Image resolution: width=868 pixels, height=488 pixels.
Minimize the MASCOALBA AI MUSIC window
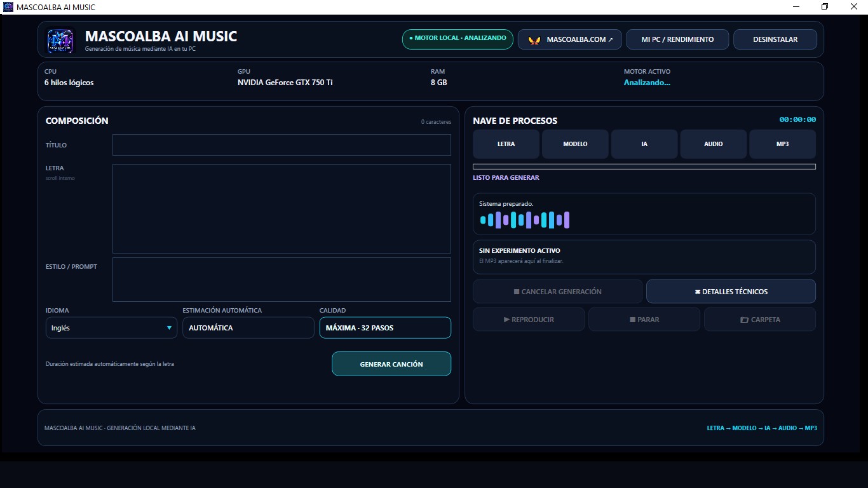tap(796, 6)
